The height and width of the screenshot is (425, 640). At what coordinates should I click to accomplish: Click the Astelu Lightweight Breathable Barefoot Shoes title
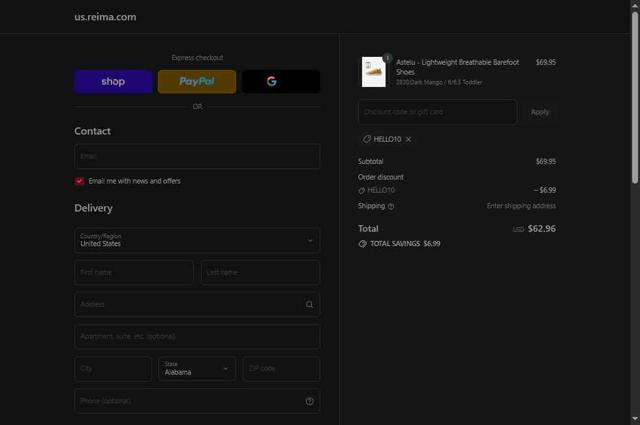coord(458,67)
